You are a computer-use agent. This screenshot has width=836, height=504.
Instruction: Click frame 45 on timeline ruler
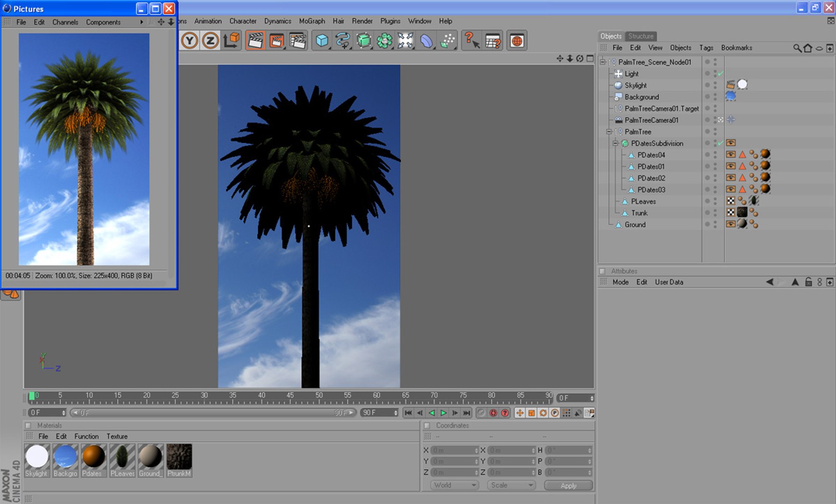tap(290, 397)
